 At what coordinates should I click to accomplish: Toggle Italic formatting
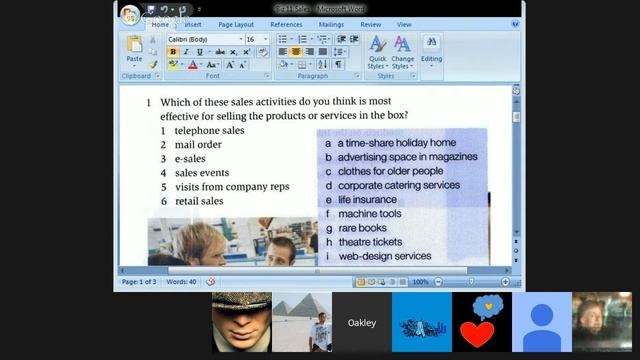(186, 52)
